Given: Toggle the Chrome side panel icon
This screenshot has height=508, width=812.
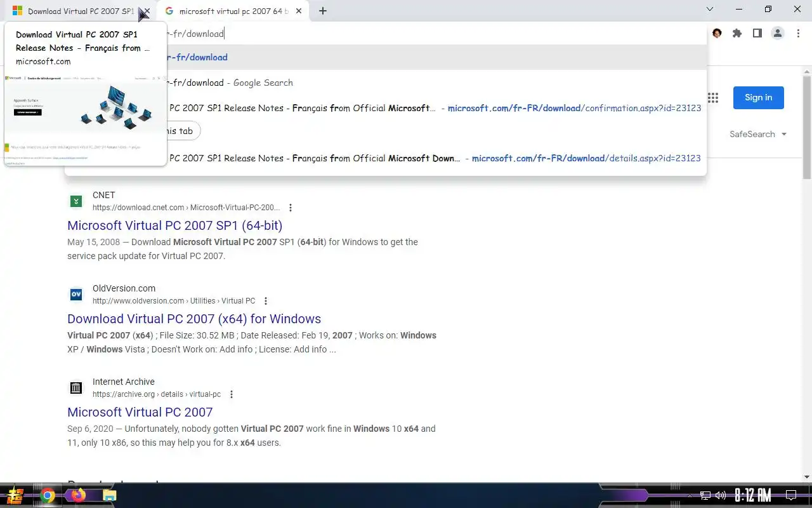Looking at the screenshot, I should click(757, 33).
